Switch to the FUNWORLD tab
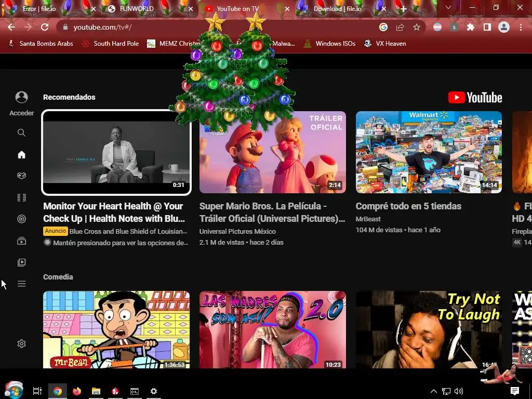The image size is (532, 399). point(137,9)
